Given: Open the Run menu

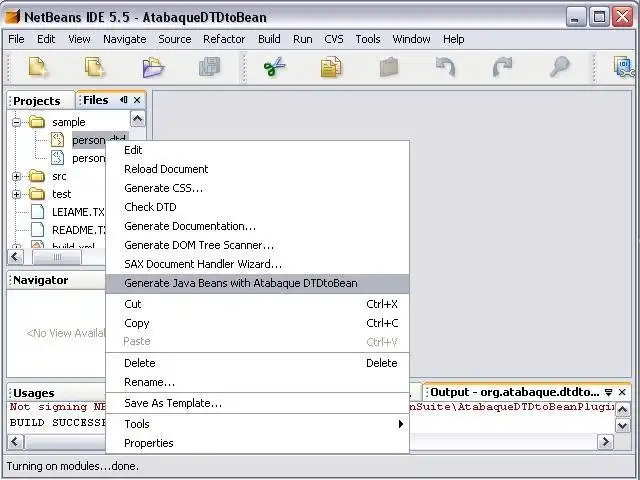Looking at the screenshot, I should point(302,39).
